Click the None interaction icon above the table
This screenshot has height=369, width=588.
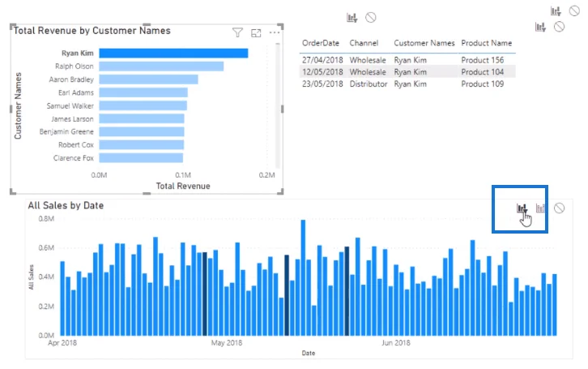click(x=371, y=17)
